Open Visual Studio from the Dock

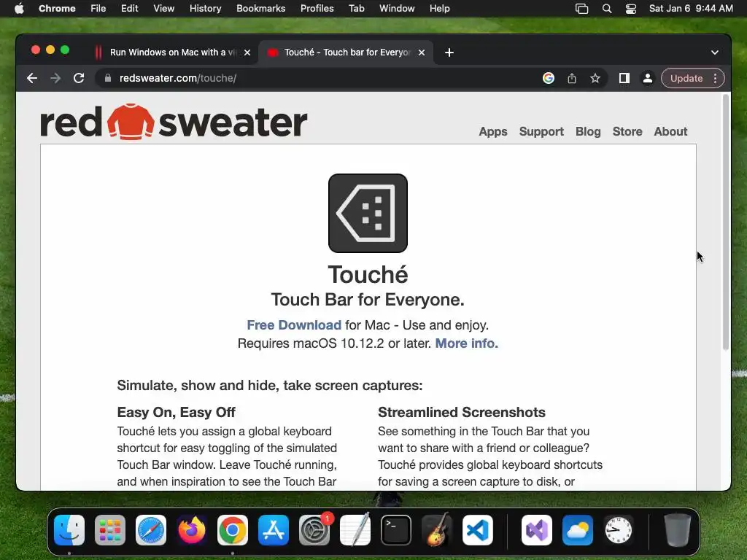coord(537,530)
